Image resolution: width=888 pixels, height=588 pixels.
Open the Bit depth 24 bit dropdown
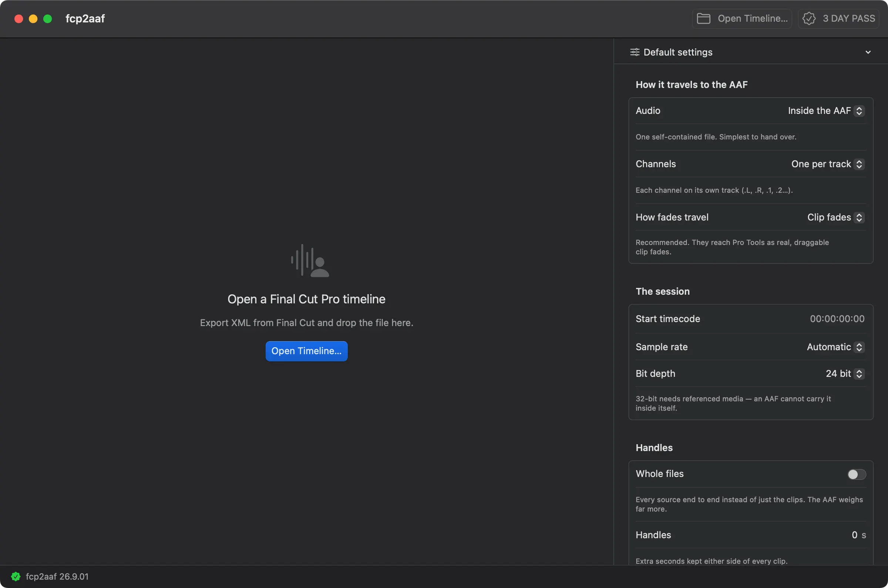click(x=845, y=374)
